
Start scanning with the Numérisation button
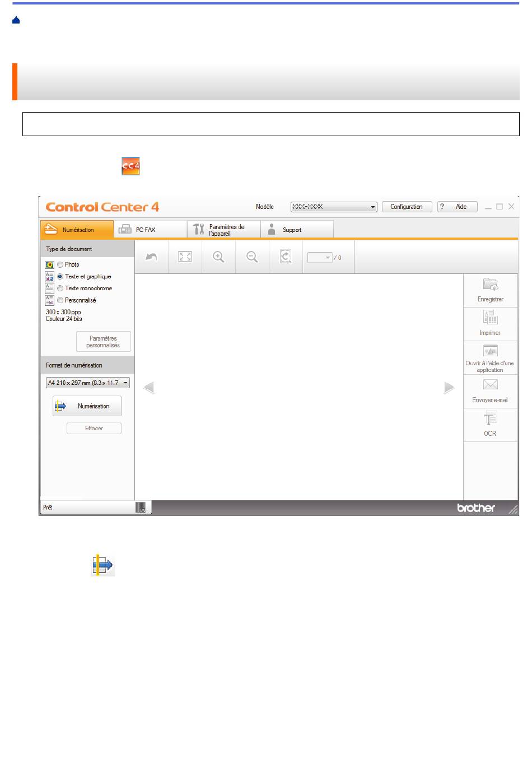coord(87,406)
